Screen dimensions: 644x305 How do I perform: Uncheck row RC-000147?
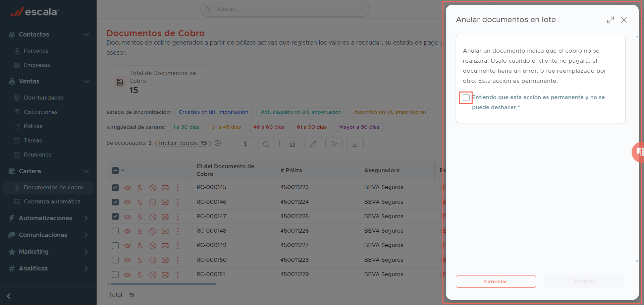pyautogui.click(x=115, y=217)
